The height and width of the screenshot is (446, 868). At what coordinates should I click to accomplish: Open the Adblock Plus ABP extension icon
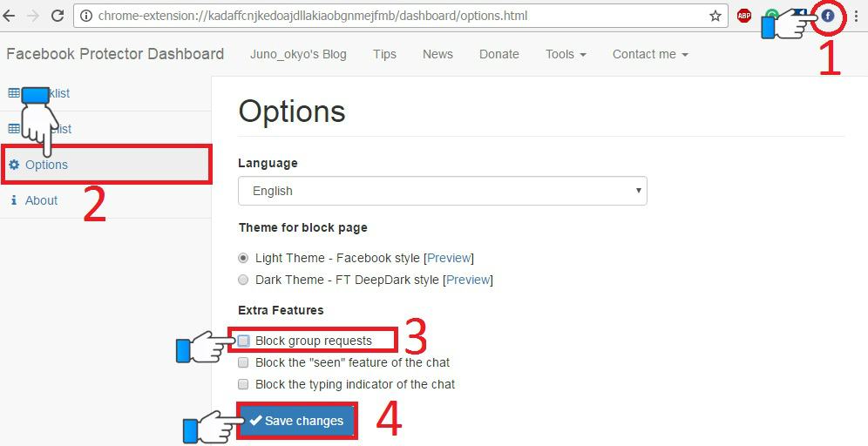tap(744, 16)
